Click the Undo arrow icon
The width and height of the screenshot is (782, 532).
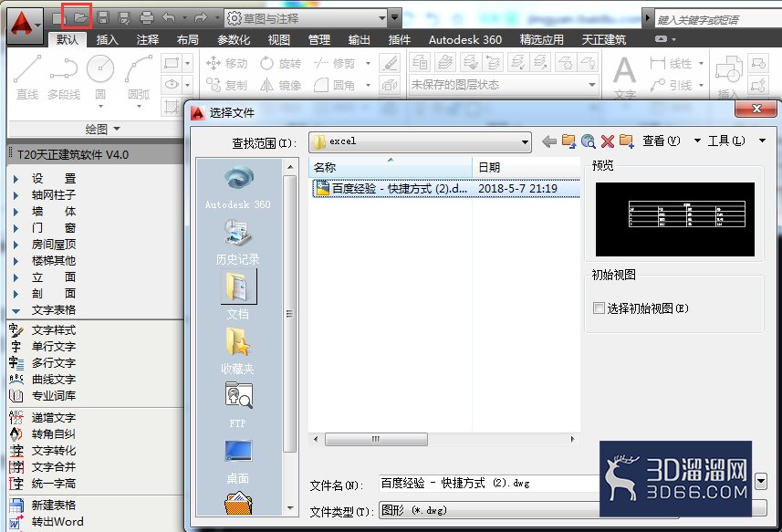coord(169,18)
